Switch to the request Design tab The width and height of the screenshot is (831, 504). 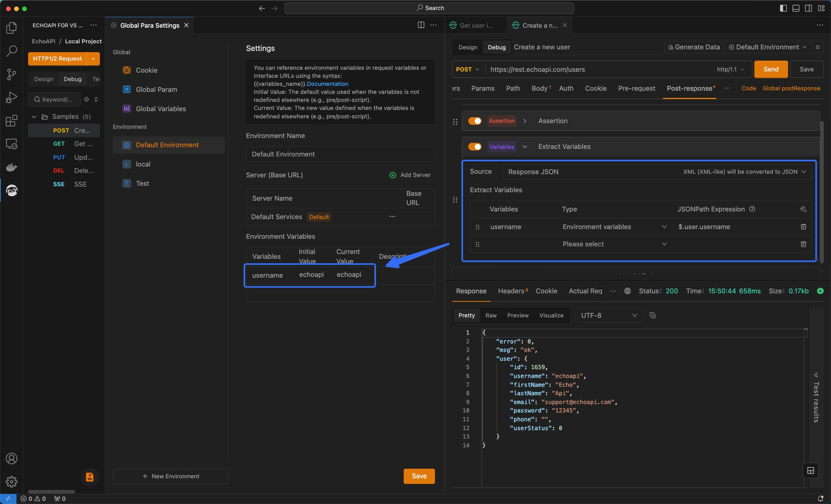pos(468,47)
